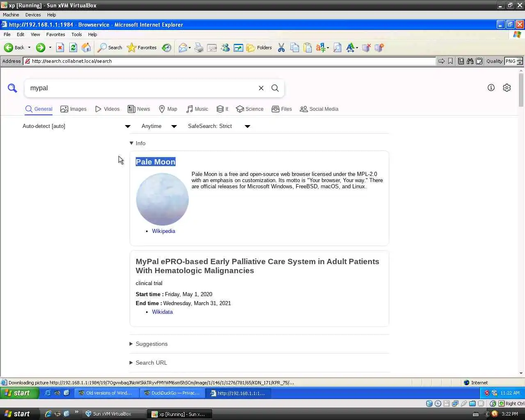Stop page loading with the red X icon
The height and width of the screenshot is (420, 525).
click(60, 48)
